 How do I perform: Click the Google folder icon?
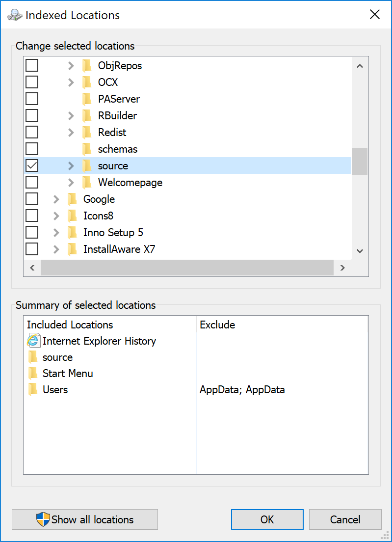tap(72, 199)
